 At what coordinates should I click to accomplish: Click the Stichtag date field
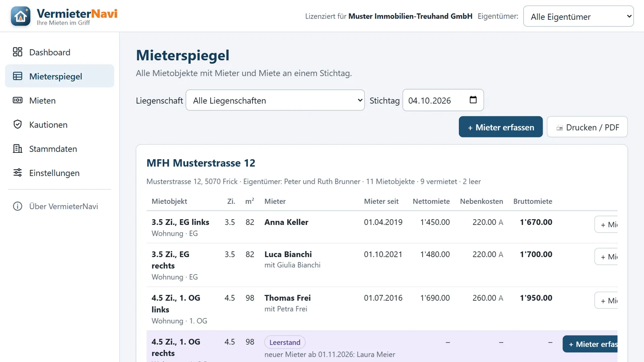(x=443, y=100)
